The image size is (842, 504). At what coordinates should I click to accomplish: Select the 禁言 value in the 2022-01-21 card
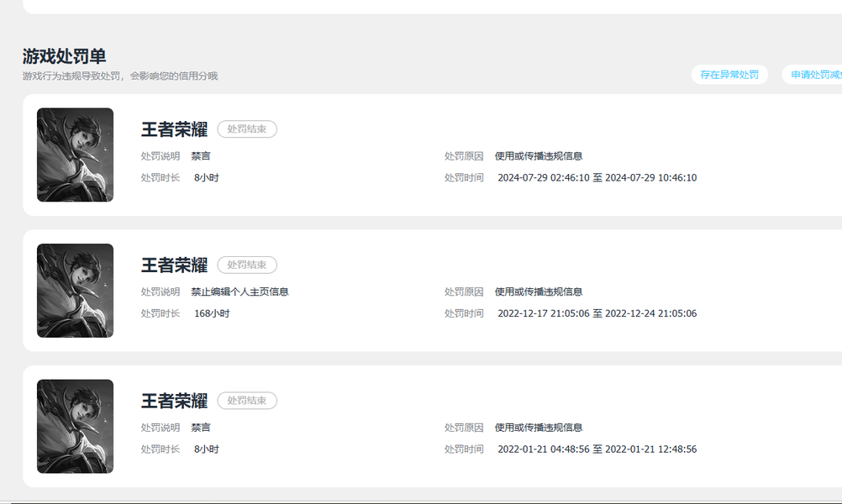(x=201, y=428)
